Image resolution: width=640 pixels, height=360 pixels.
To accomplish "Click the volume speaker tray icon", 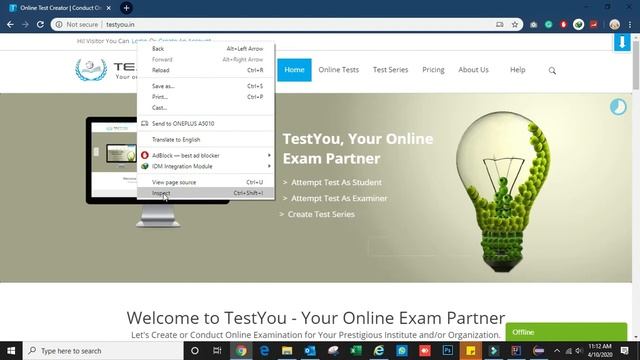I will tap(578, 351).
